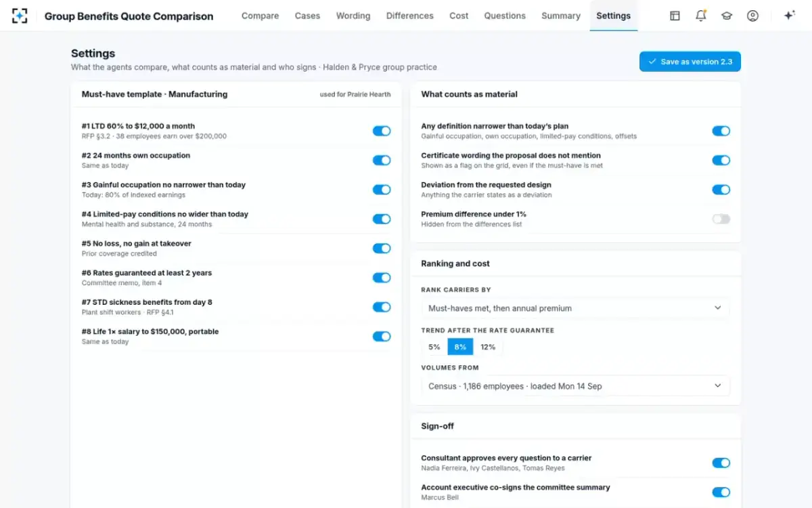Click 'What counts as material' heading
The height and width of the screenshot is (508, 812).
click(x=469, y=94)
